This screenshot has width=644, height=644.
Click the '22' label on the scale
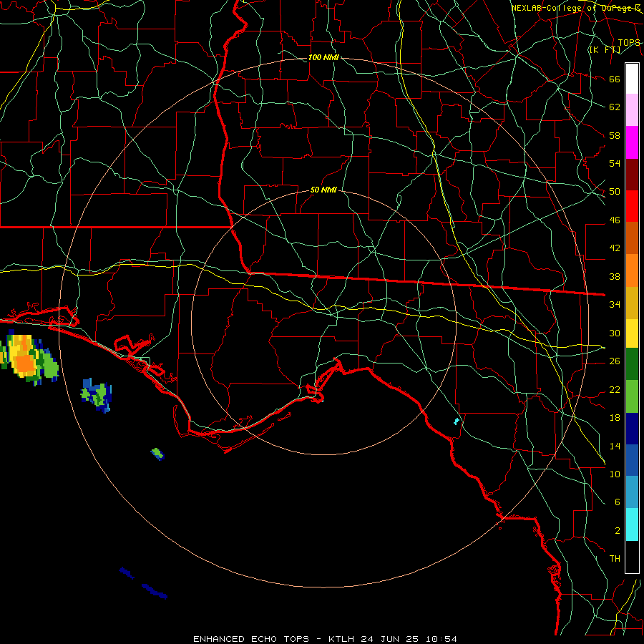(615, 389)
